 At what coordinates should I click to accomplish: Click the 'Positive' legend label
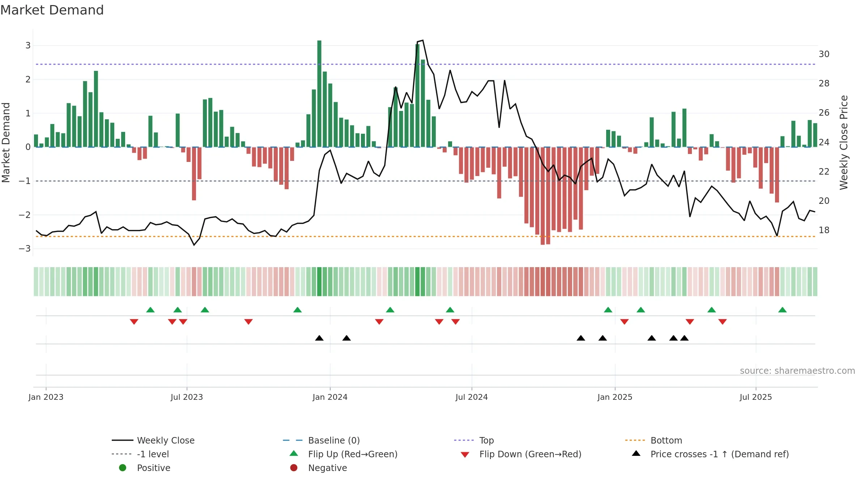coord(154,468)
